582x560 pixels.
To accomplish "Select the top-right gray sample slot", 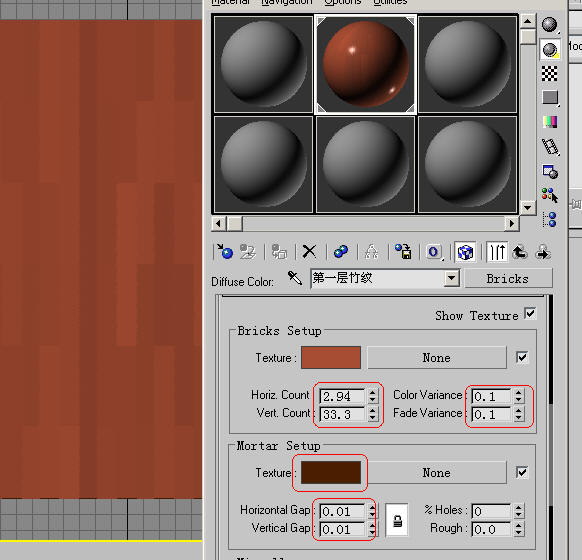I will [467, 64].
